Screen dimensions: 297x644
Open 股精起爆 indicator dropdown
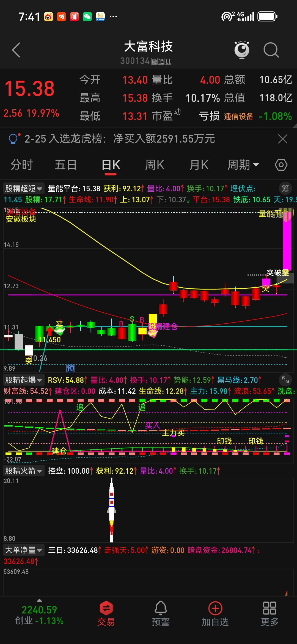tap(24, 380)
